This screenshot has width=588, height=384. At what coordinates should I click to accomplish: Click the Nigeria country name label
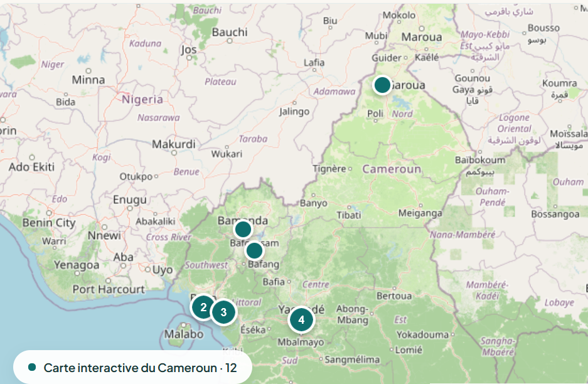(x=142, y=99)
